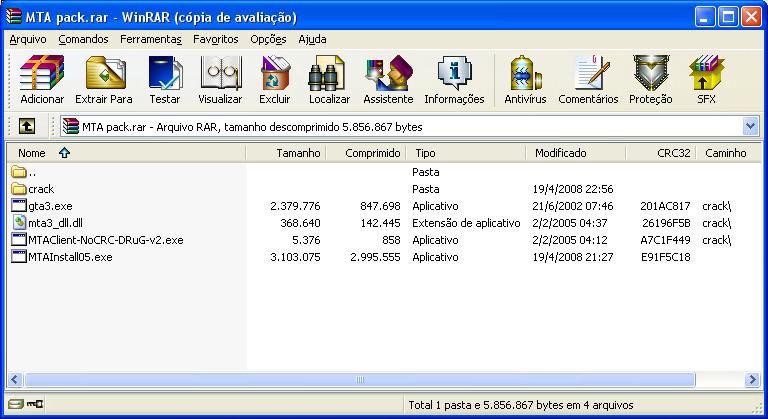Click the horizontal scrollbar left arrow
Image resolution: width=768 pixels, height=419 pixels.
15,379
